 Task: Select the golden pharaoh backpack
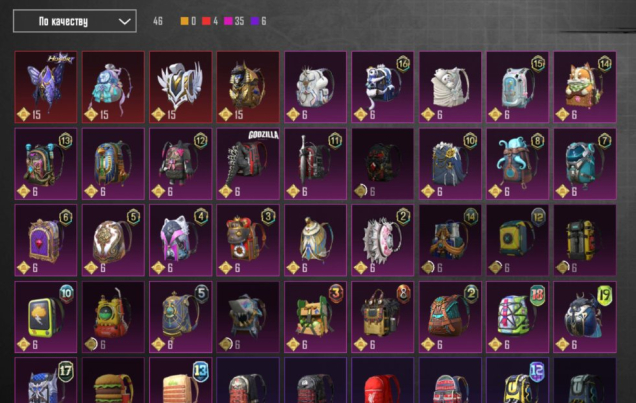click(248, 87)
